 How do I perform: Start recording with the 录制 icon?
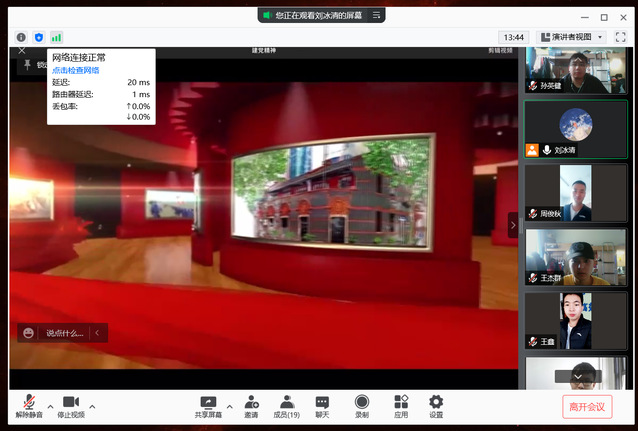(361, 403)
